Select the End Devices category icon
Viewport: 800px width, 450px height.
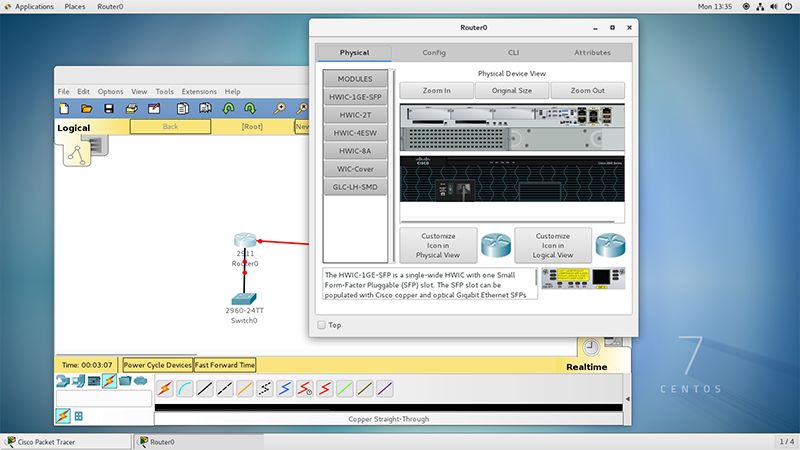coord(79,381)
